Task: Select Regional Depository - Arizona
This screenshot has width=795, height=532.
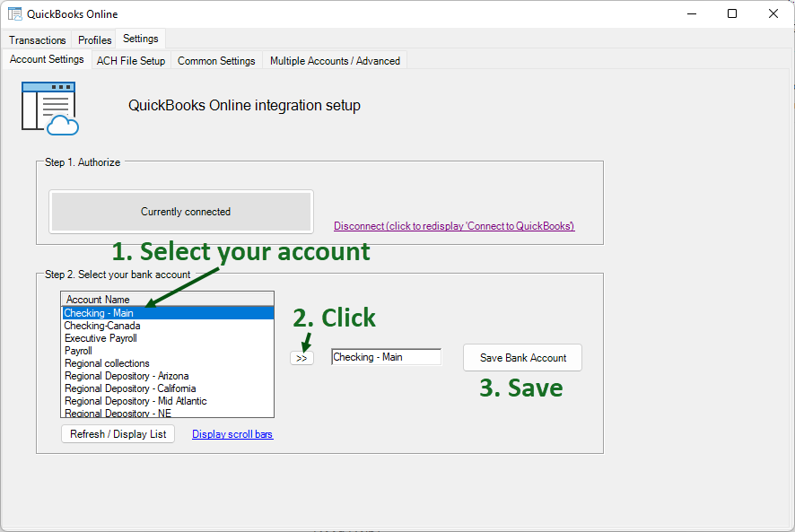Action: 168,376
